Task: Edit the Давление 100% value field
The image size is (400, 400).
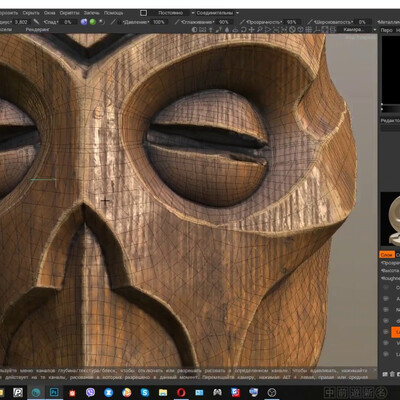Action: click(159, 22)
